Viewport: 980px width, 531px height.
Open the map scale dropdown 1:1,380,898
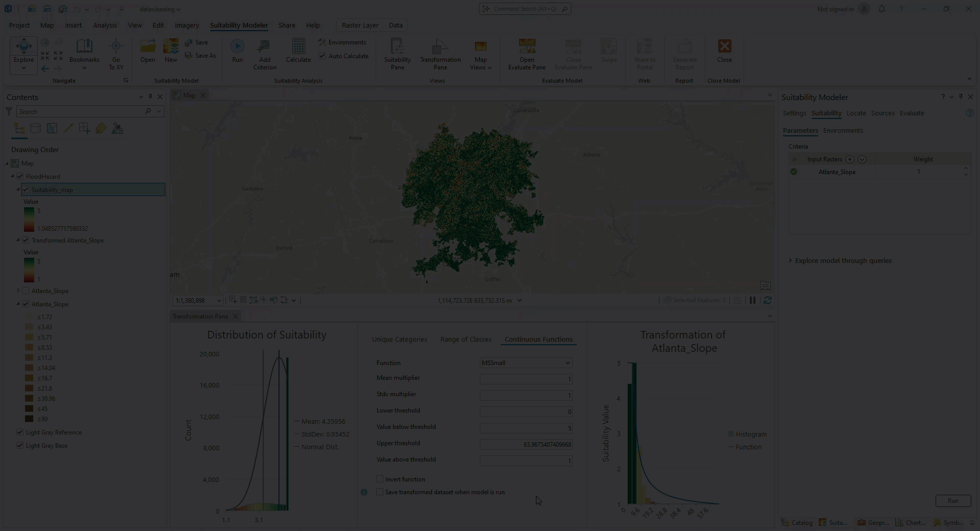point(218,300)
